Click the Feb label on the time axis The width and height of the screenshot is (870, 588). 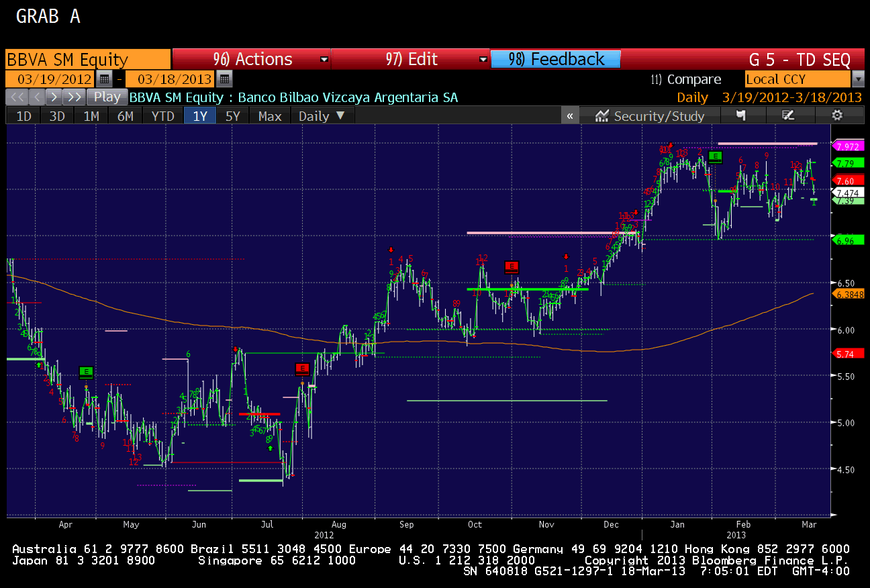(x=743, y=524)
